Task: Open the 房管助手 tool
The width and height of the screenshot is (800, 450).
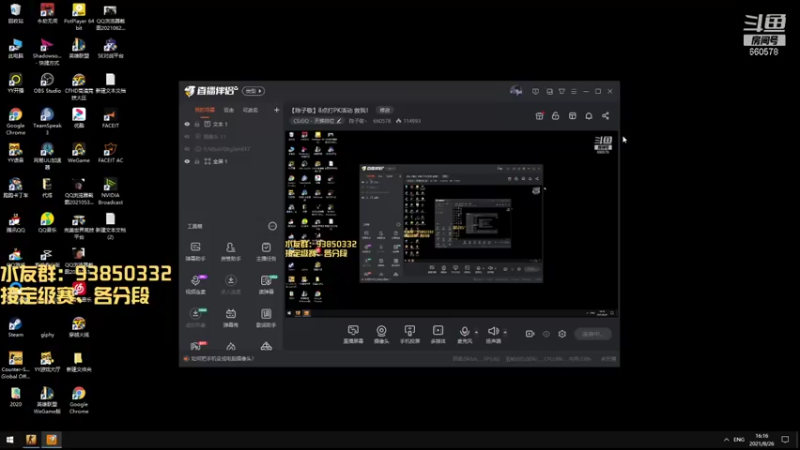Action: [231, 252]
